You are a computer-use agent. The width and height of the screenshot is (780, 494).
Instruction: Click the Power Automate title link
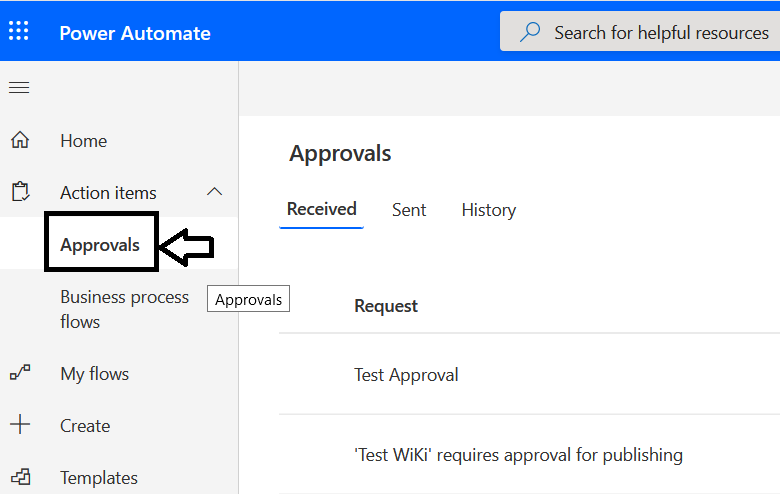click(135, 33)
